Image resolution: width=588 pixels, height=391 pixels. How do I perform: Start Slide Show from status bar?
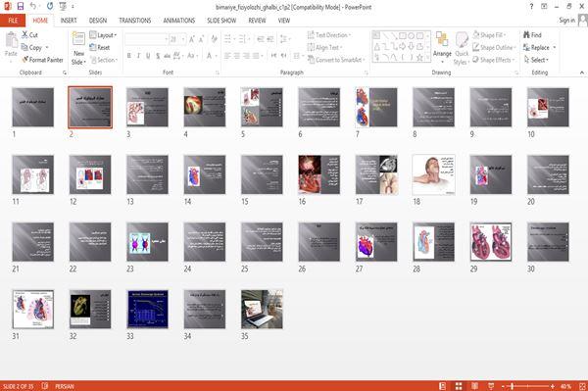click(491, 386)
